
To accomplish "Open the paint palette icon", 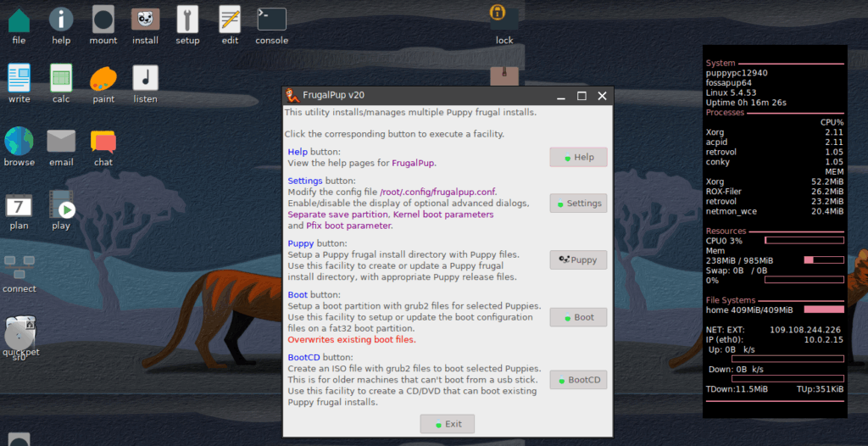I will coord(103,79).
